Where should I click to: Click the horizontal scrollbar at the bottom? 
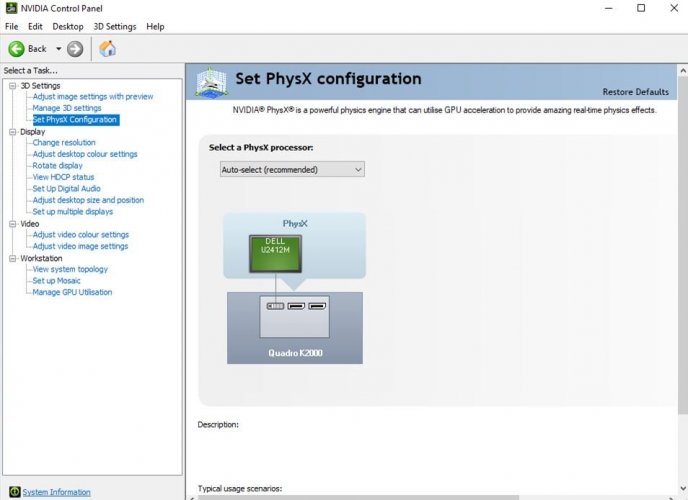click(x=400, y=496)
